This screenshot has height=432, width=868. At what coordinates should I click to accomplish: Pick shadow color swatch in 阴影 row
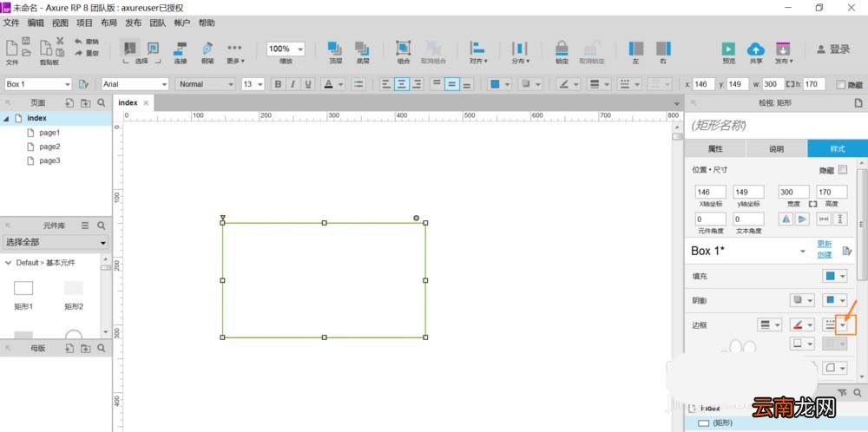click(x=835, y=300)
